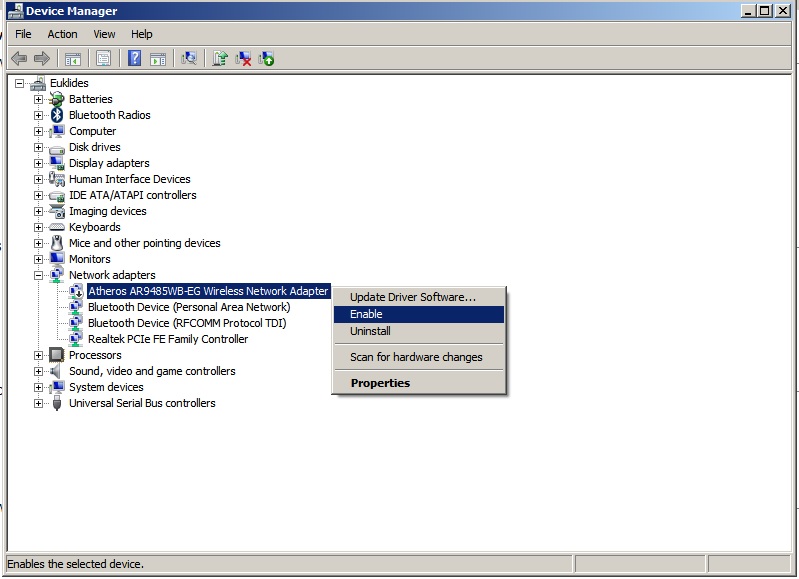This screenshot has height=579, width=799.
Task: Click the Batteries category icon
Action: (57, 99)
